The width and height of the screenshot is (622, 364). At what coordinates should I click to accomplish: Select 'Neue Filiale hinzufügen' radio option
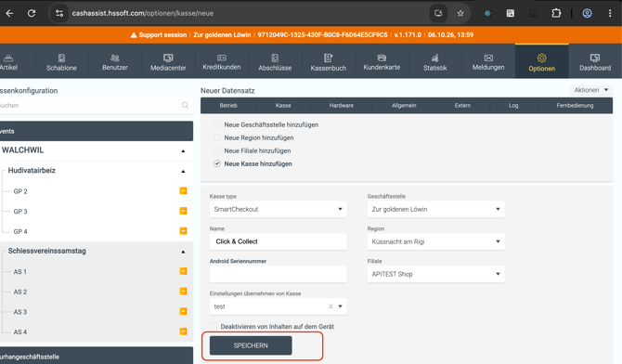(x=217, y=150)
